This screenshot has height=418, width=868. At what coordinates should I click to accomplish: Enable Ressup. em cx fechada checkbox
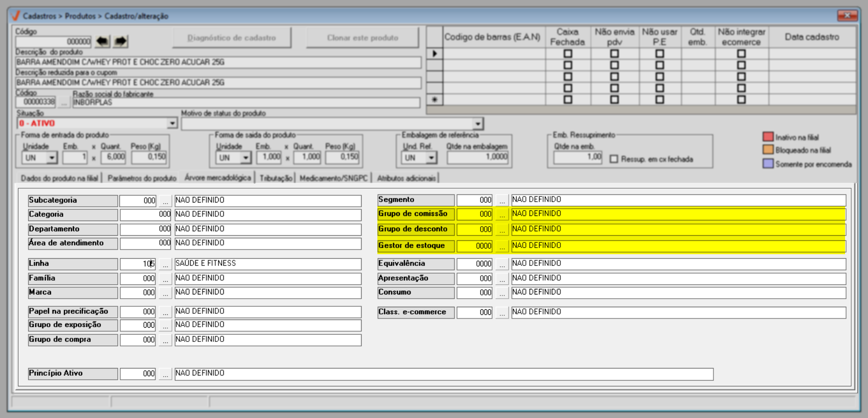(614, 159)
